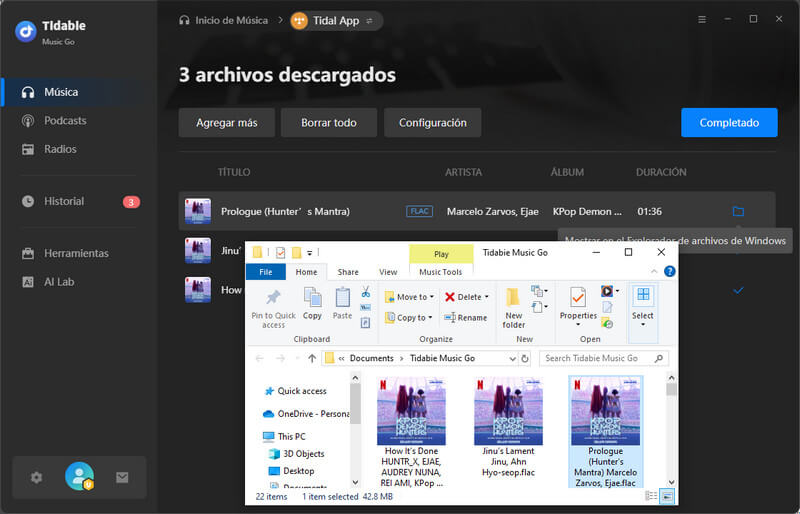The width and height of the screenshot is (800, 514).
Task: Click Borrar todo button
Action: tap(329, 123)
